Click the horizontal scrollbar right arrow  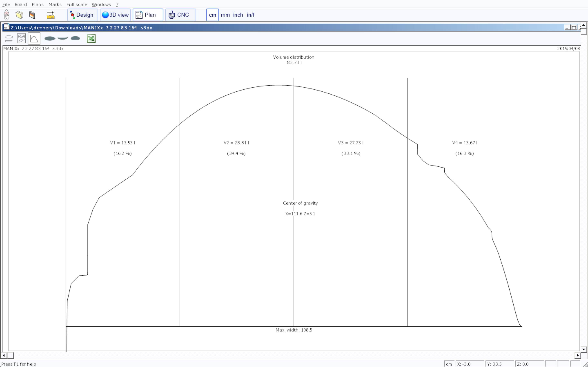(x=578, y=355)
